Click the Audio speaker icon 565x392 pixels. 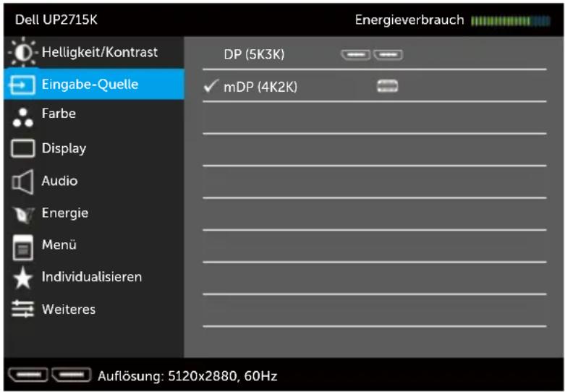point(22,182)
